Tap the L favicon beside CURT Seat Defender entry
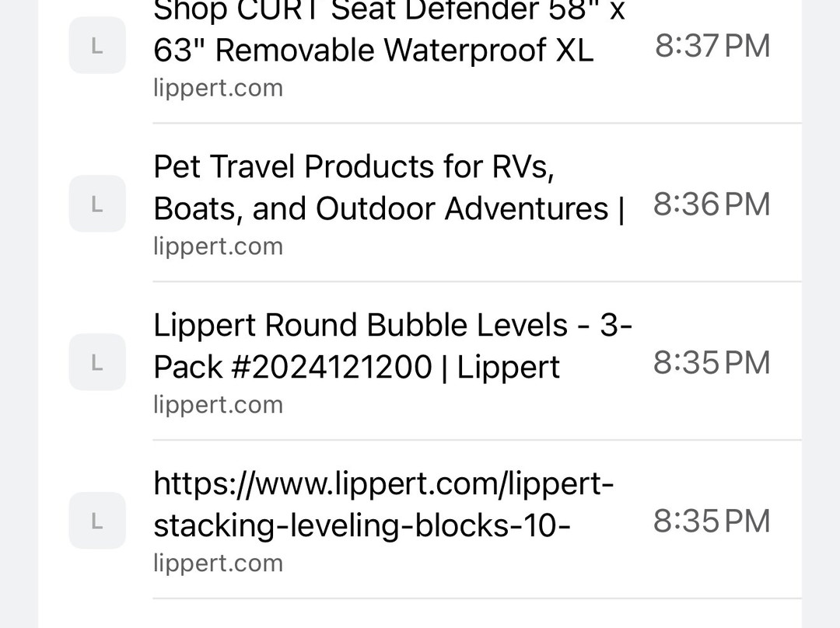The image size is (840, 628). point(97,45)
